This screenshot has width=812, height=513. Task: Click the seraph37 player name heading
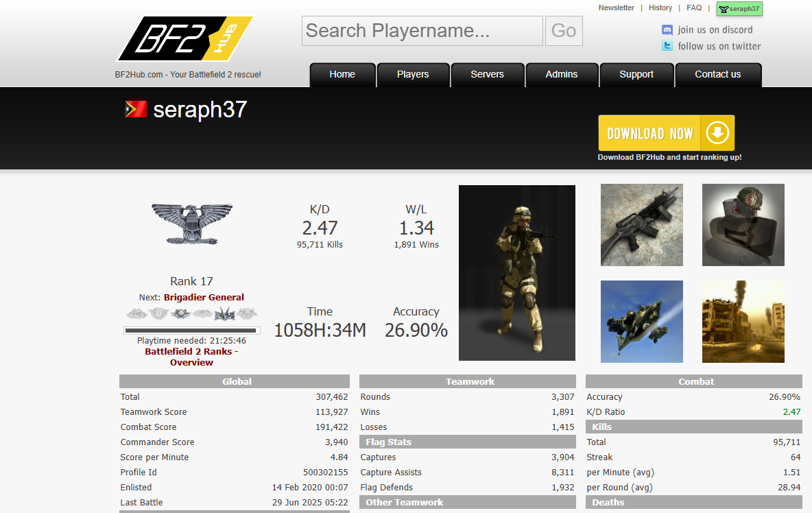[200, 110]
